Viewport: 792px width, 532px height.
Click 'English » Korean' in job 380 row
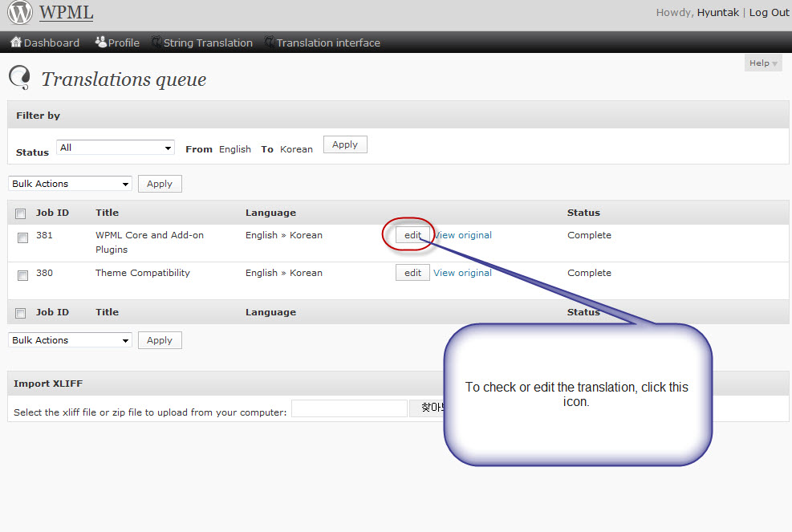[x=284, y=273]
